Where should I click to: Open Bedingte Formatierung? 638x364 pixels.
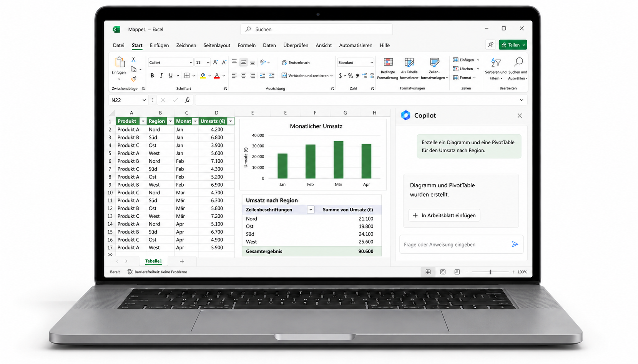pyautogui.click(x=388, y=69)
